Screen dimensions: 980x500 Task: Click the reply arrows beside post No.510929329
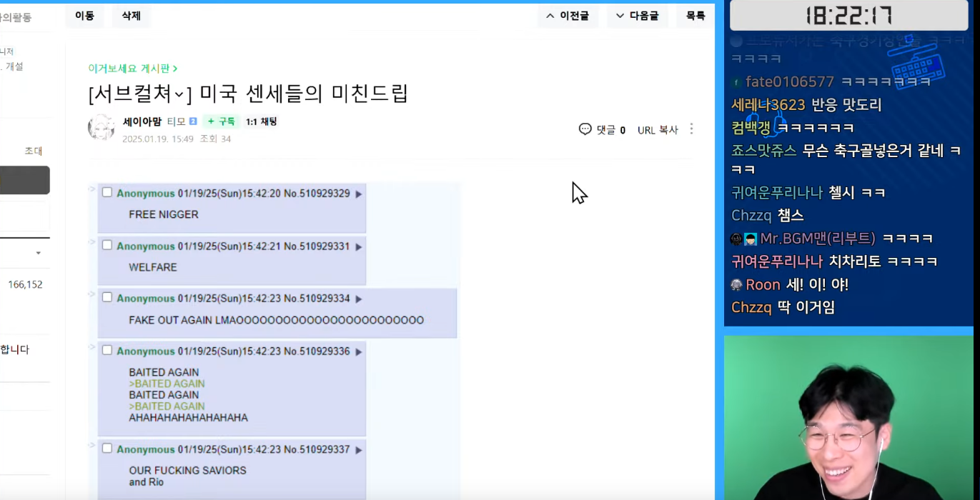91,189
